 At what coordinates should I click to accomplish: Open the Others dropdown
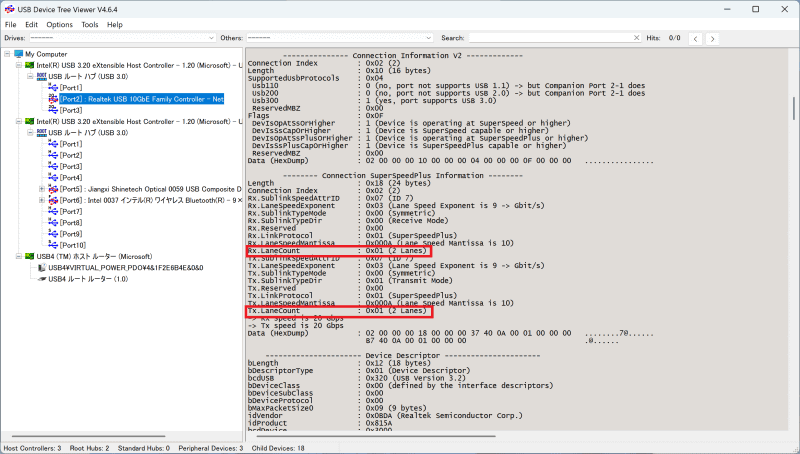click(x=340, y=38)
